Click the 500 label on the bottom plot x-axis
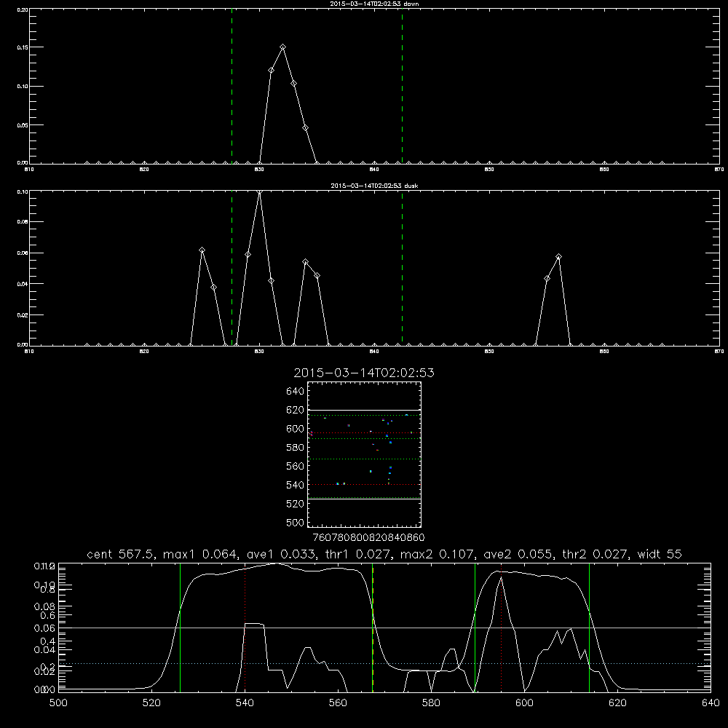Image resolution: width=728 pixels, height=728 pixels. [x=58, y=703]
